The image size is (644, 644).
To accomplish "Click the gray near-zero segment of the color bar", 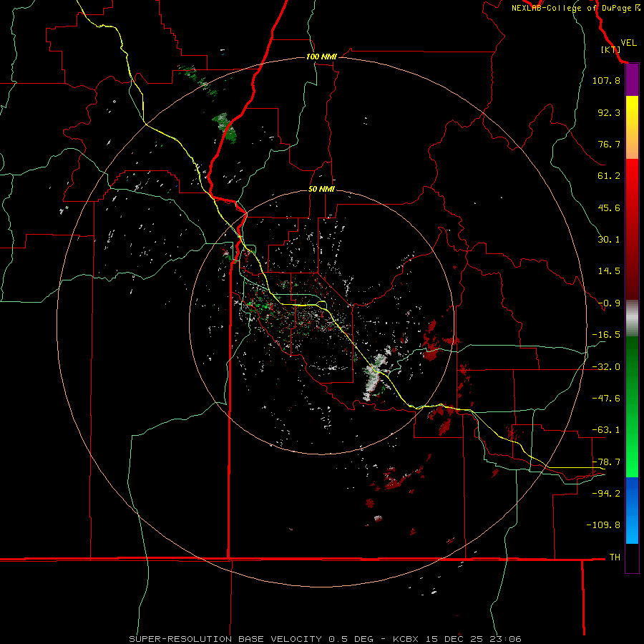I will [632, 318].
